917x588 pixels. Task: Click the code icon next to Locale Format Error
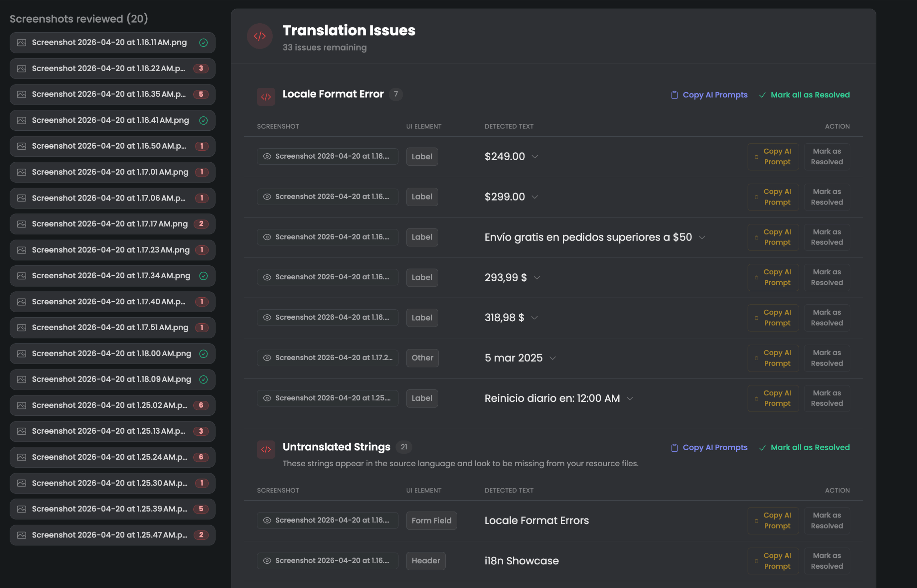coord(266,97)
